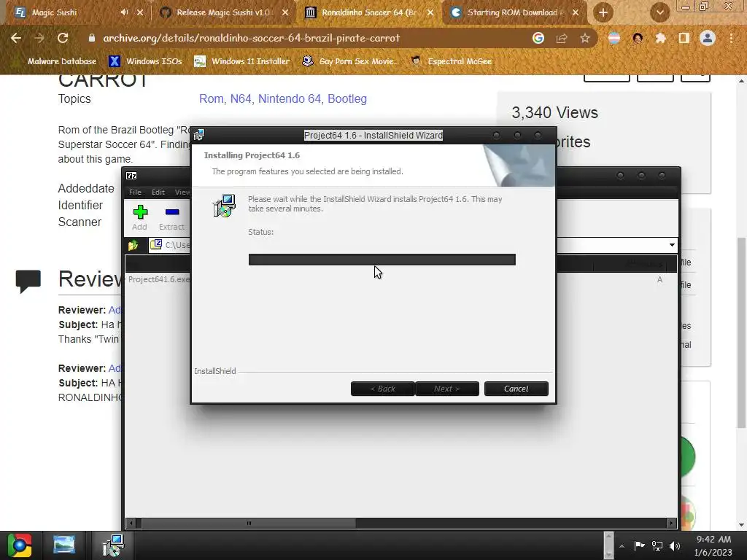Click the Chrome back arrow

coord(16,38)
